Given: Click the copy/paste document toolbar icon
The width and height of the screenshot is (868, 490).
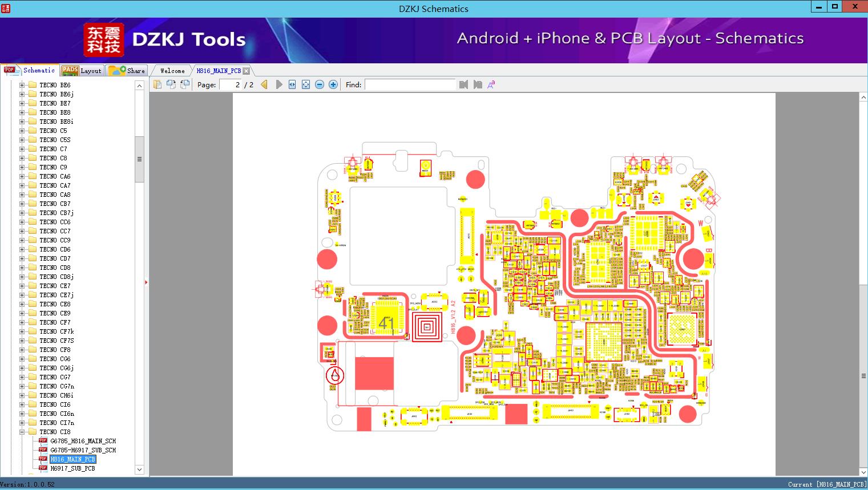Looking at the screenshot, I should (157, 84).
